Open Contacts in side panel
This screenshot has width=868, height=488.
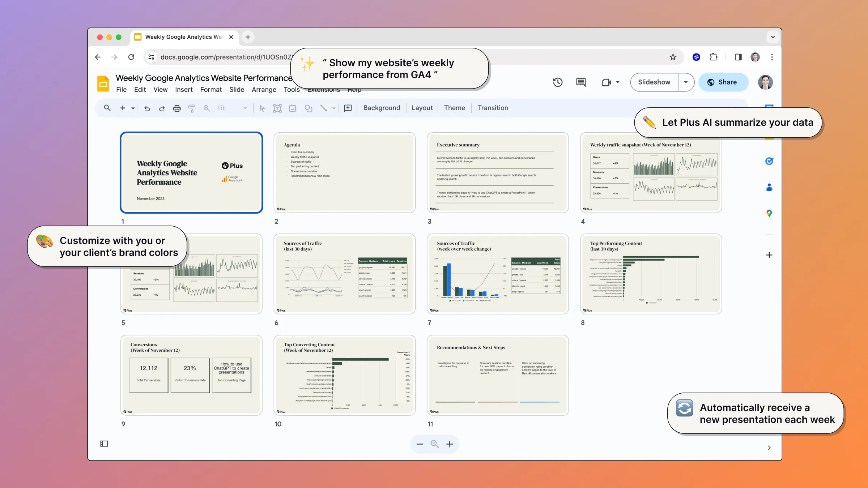(x=769, y=187)
